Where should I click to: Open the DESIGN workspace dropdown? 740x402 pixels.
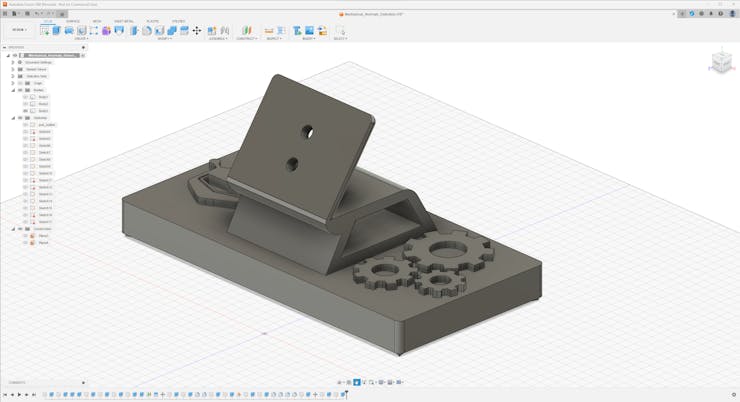click(x=19, y=30)
